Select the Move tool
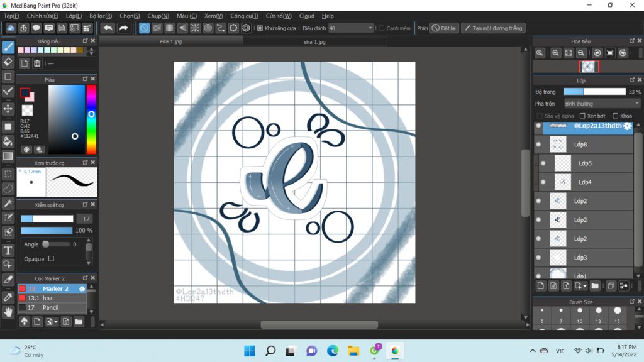The width and height of the screenshot is (644, 362). (x=8, y=109)
